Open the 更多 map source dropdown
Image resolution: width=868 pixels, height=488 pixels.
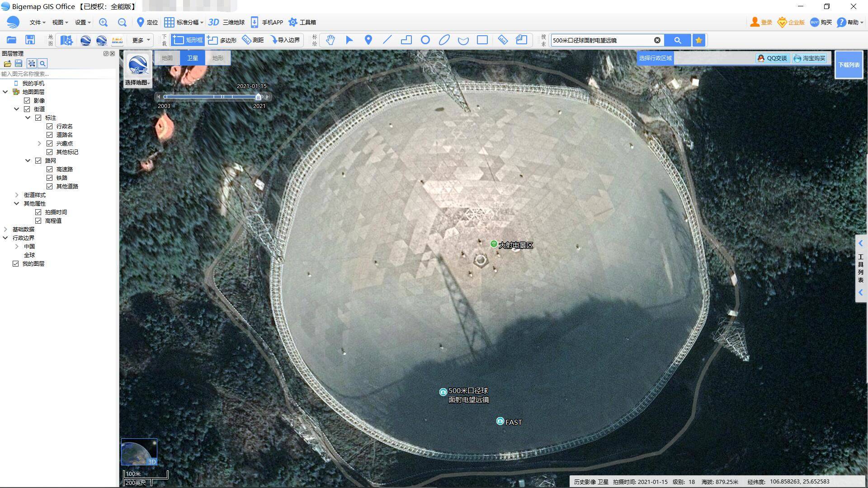point(141,40)
